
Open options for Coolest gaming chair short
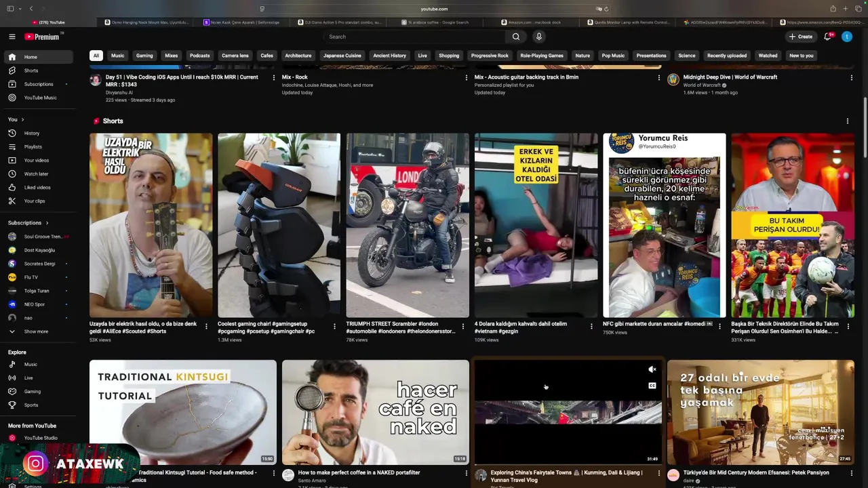[334, 327]
